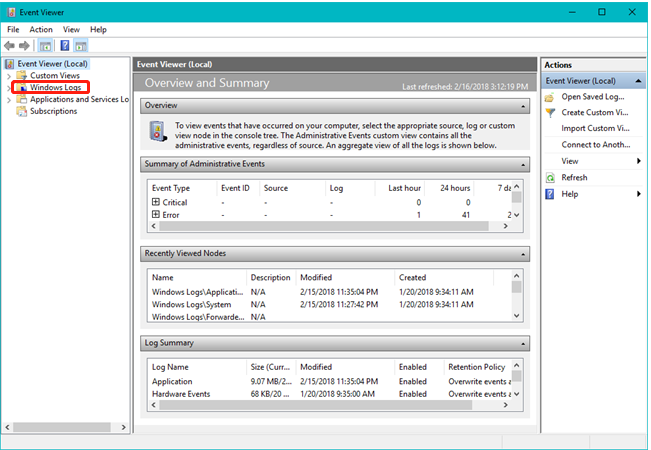Click Connect to Another Computer action

click(594, 145)
